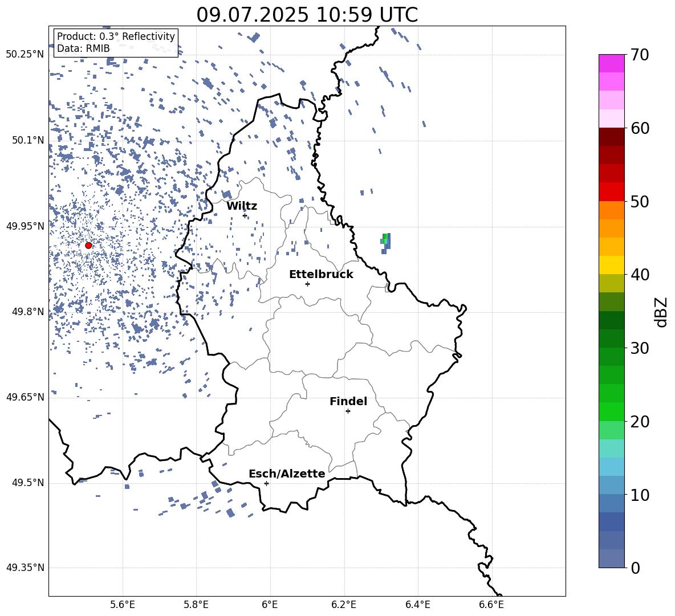
Task: Click the 6.2°E longitude label
Action: 344,605
